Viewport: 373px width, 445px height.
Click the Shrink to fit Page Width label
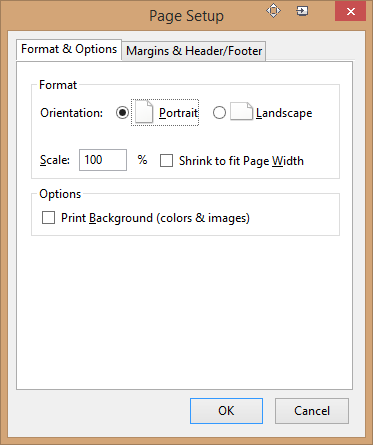click(241, 161)
